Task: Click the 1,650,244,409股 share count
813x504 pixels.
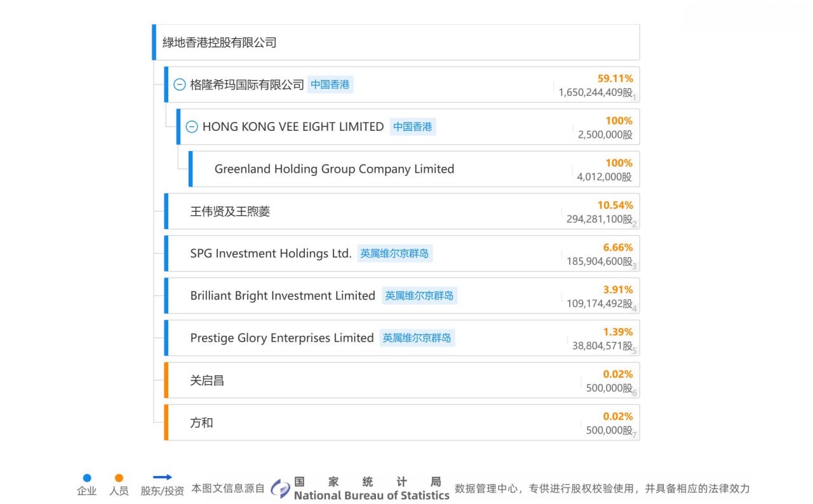Action: [x=596, y=93]
